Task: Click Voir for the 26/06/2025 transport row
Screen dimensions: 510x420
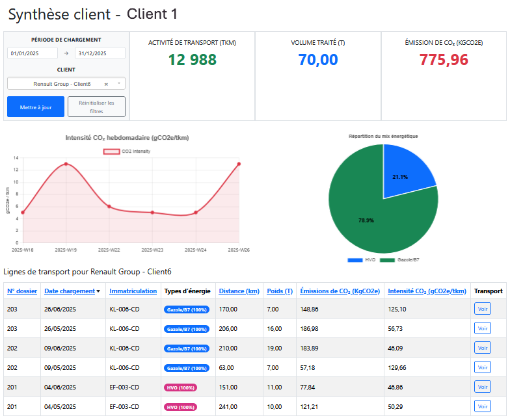Action: coord(483,309)
